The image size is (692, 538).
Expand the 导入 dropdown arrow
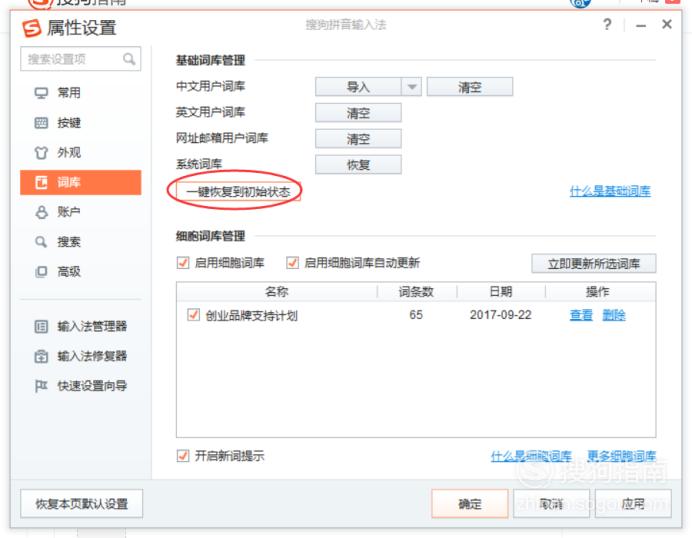412,87
